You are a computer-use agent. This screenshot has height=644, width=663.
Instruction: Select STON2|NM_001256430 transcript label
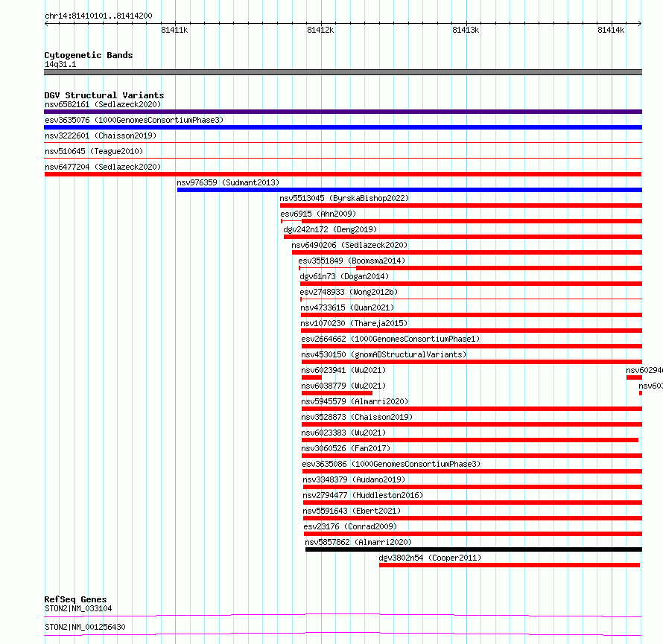(x=85, y=627)
